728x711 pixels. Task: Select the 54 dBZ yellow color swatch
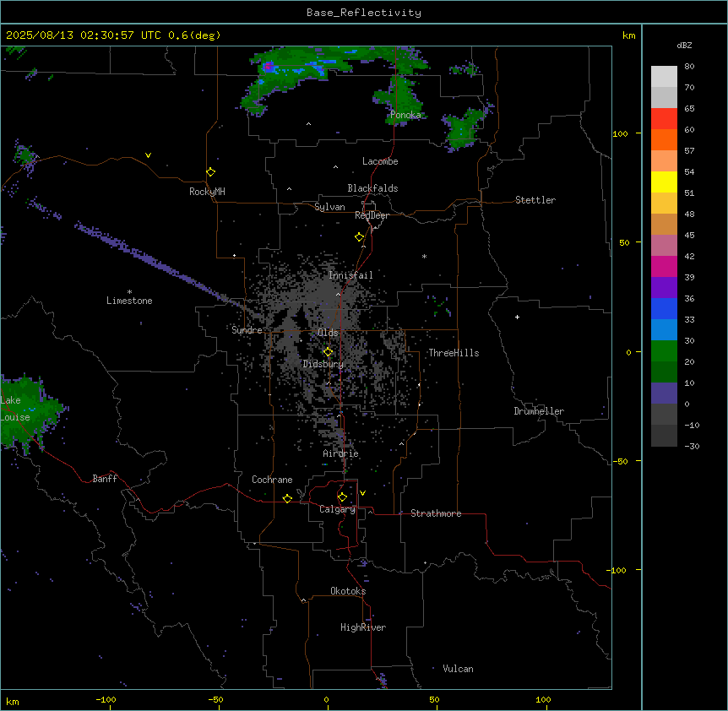(664, 182)
